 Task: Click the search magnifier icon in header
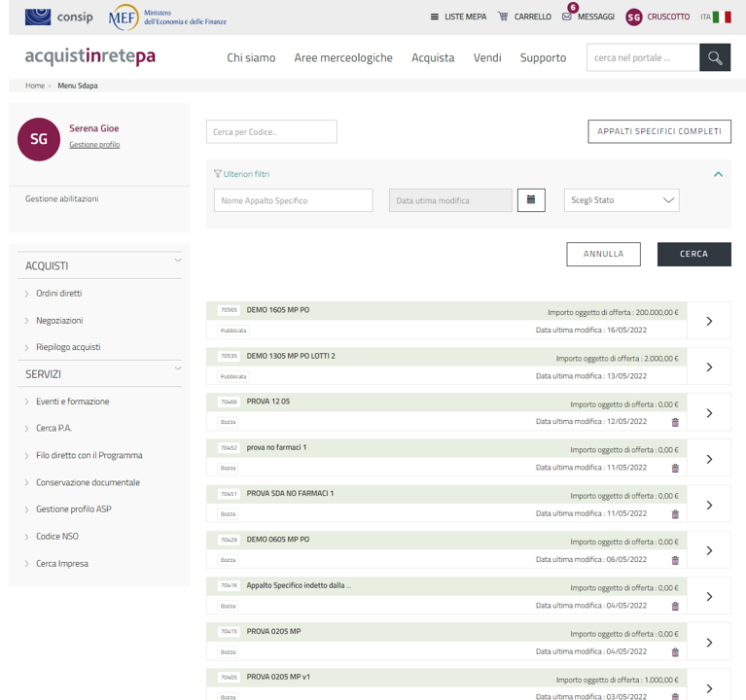point(715,58)
